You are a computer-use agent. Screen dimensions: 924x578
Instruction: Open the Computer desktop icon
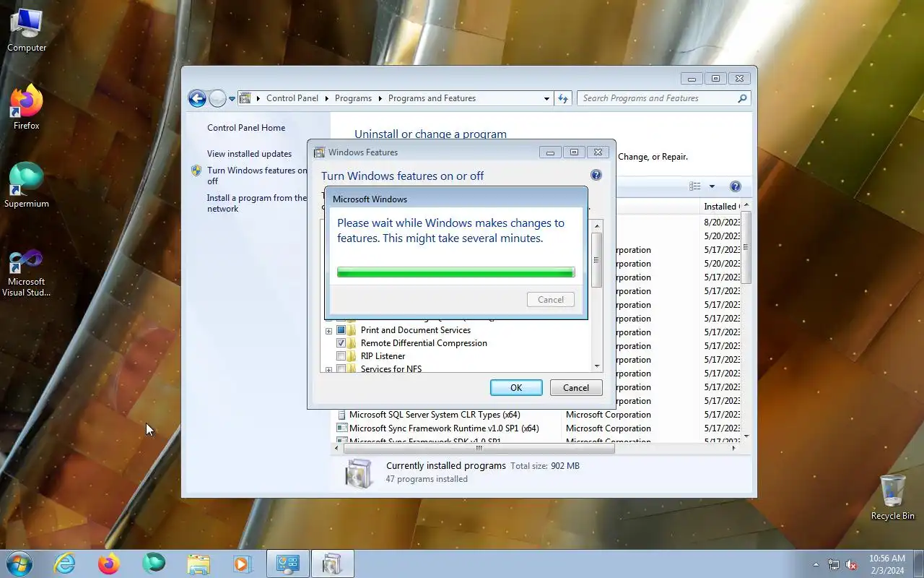click(27, 30)
